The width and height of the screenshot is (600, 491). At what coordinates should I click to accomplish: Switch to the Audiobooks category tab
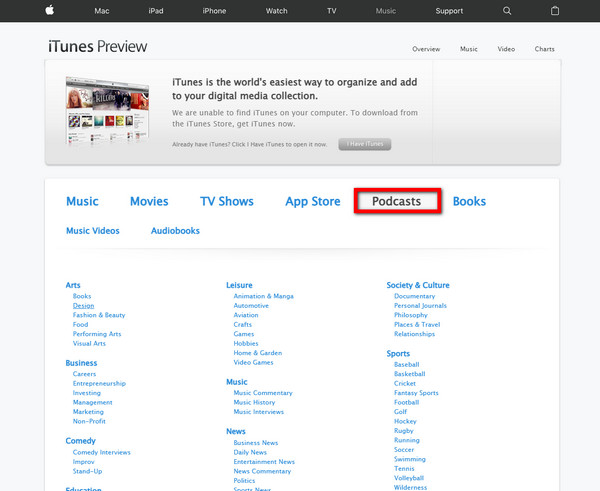[x=175, y=231]
